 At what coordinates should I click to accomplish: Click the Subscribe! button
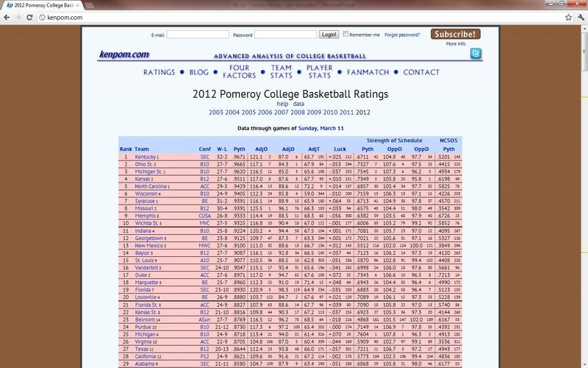(455, 34)
